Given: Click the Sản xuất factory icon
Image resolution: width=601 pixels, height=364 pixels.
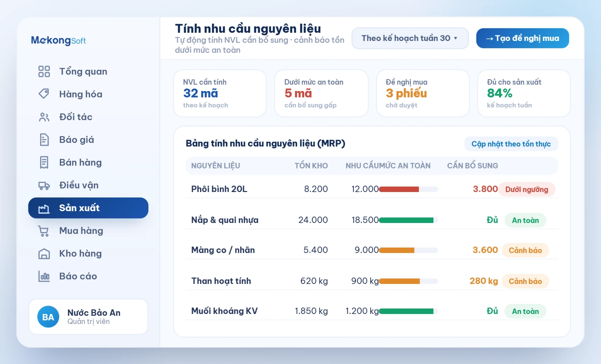Looking at the screenshot, I should [44, 208].
